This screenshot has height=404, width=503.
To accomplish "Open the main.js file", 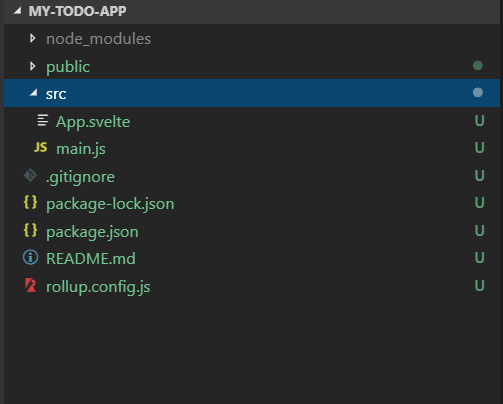I will [x=81, y=149].
